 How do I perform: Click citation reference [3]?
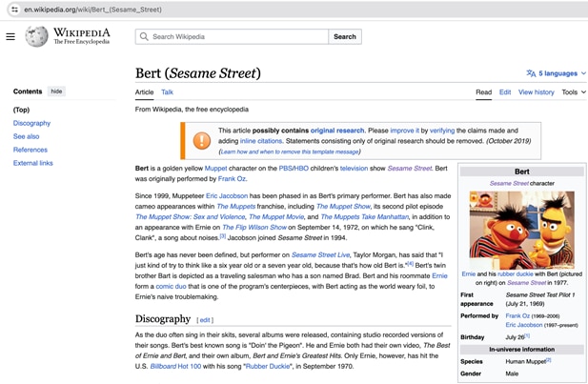[223, 236]
